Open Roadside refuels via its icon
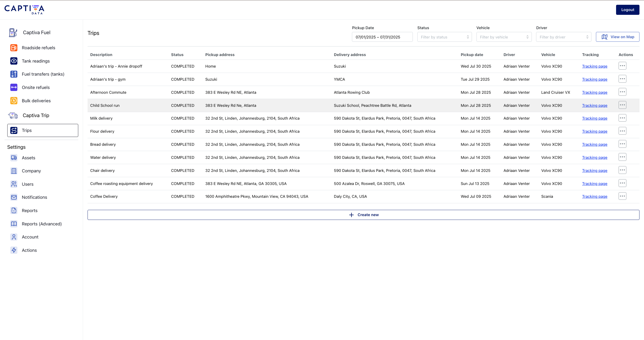Viewport: 644px width, 340px height. pos(14,47)
